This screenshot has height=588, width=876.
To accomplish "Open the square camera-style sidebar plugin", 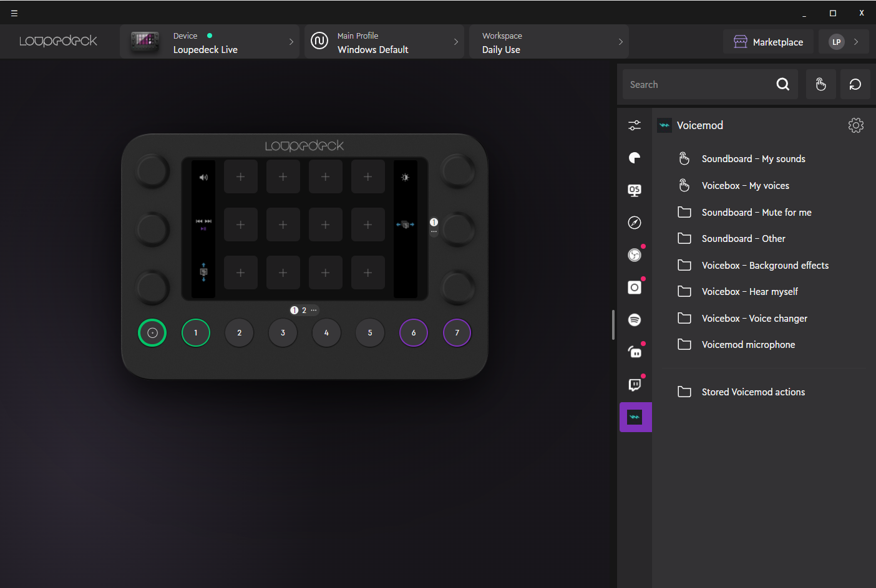I will (x=635, y=287).
